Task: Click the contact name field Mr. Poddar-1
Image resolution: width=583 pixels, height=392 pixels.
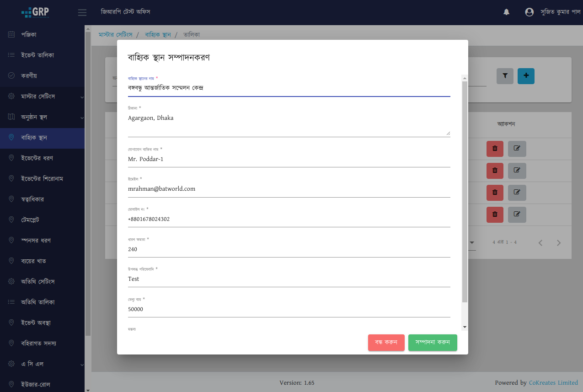Action: pos(289,159)
